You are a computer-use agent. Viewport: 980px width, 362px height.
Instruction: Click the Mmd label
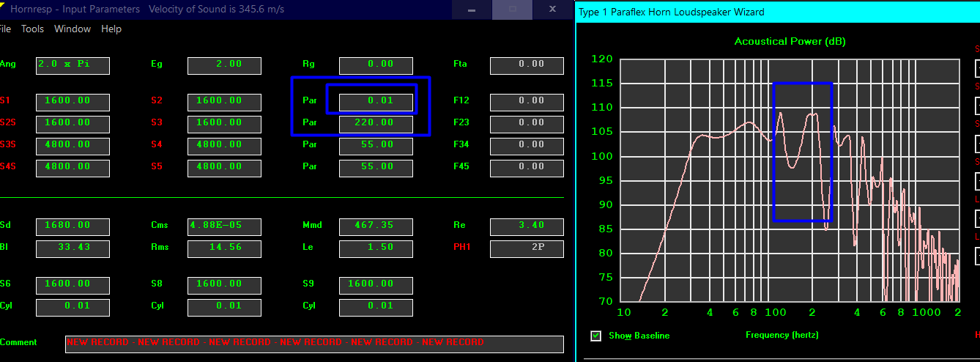pyautogui.click(x=312, y=225)
